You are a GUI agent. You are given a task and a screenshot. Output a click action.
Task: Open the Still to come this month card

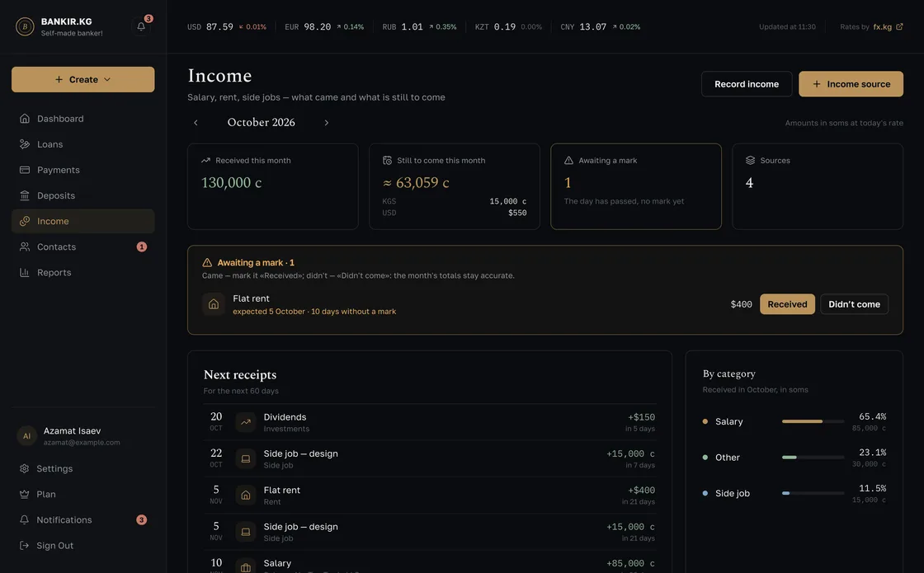455,186
